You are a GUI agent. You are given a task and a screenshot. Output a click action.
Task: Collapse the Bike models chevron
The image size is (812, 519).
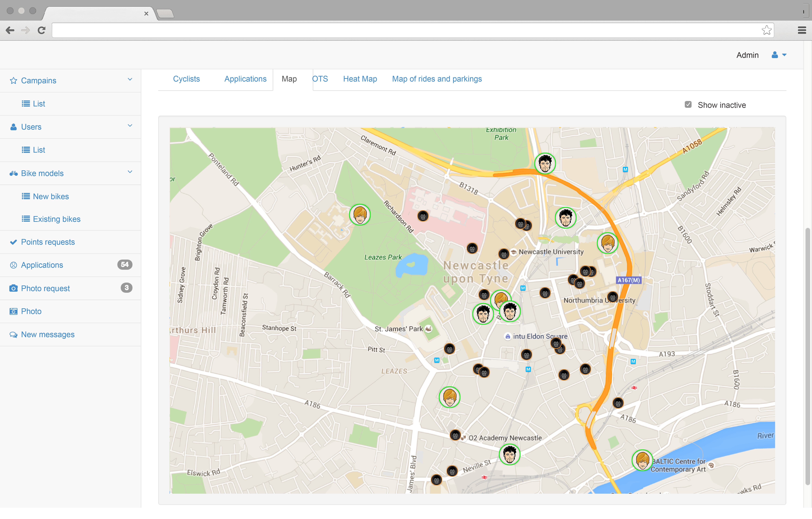tap(130, 172)
